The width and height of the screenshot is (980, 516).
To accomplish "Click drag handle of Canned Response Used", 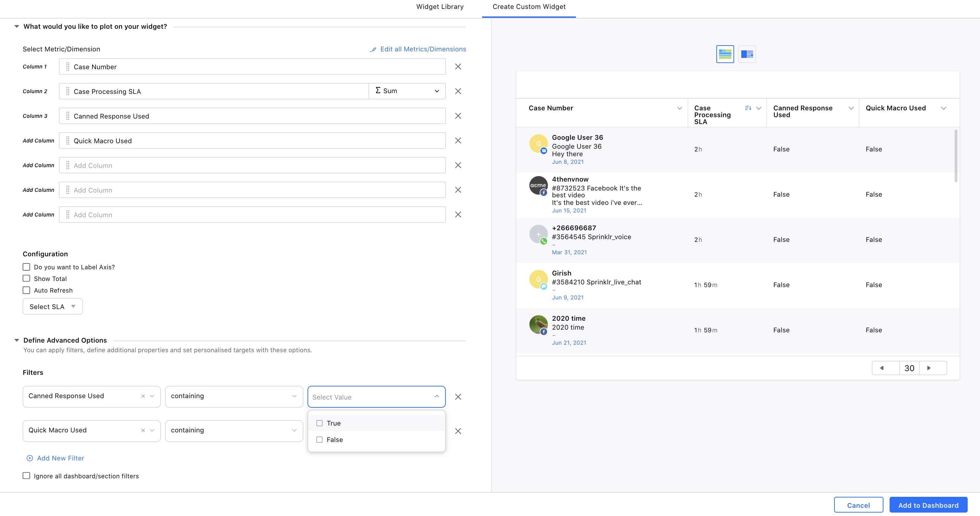I will tap(68, 116).
